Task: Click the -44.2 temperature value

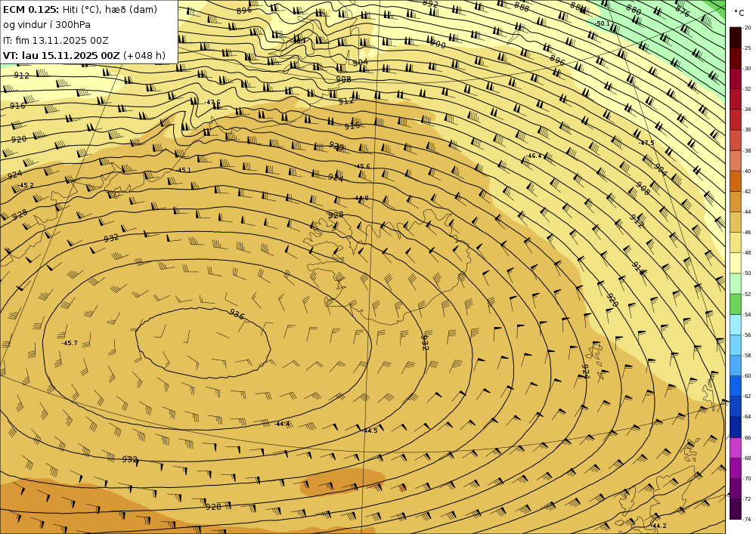Action: click(x=658, y=526)
